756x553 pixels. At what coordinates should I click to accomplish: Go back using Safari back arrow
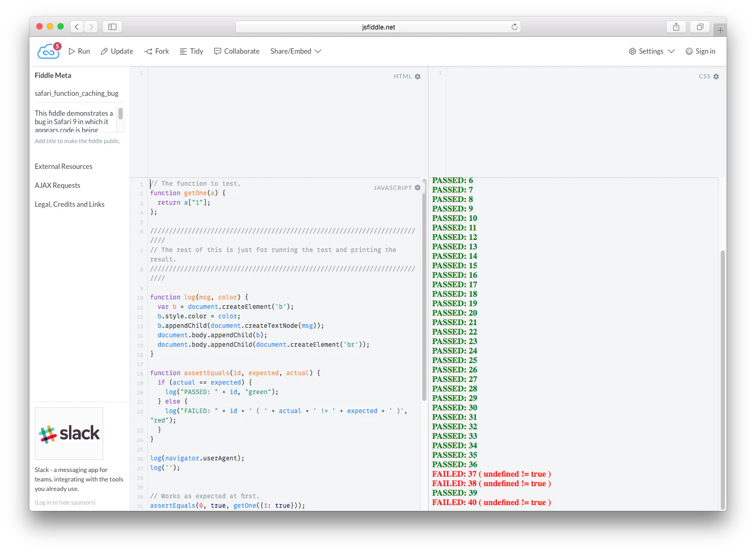[x=77, y=27]
